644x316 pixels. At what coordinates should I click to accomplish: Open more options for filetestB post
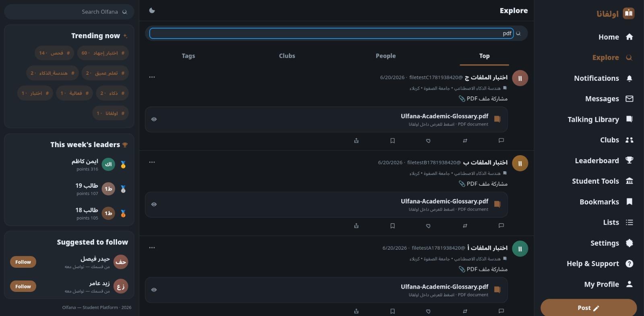pos(152,162)
